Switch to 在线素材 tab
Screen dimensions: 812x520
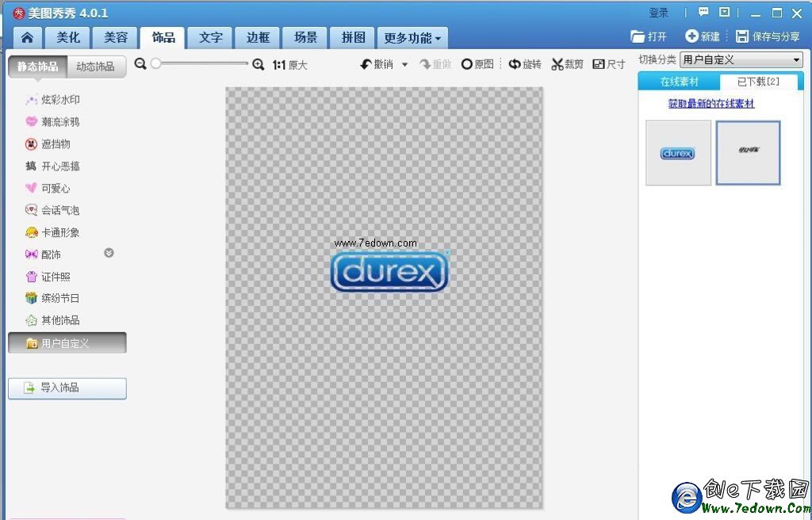click(679, 82)
